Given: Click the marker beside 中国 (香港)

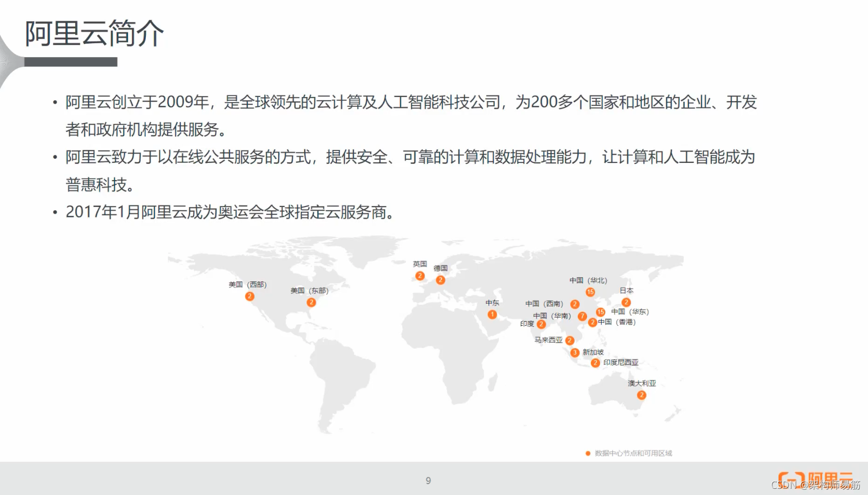Looking at the screenshot, I should pos(592,322).
